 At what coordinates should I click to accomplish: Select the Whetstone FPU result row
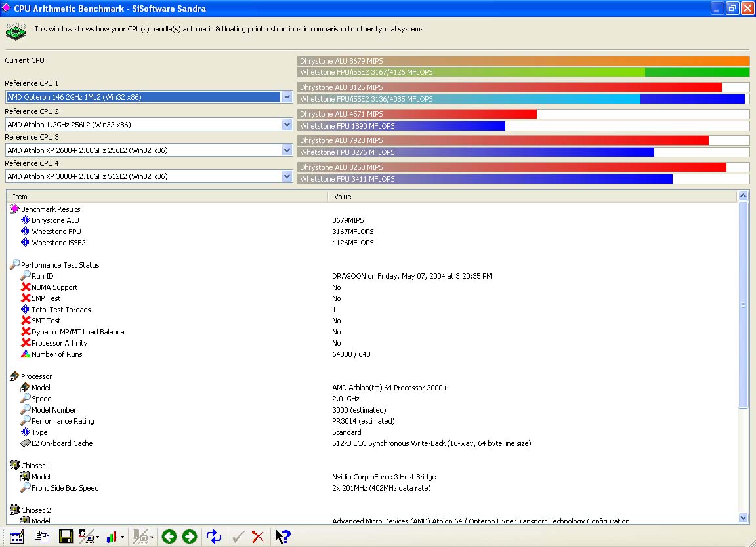[372, 232]
